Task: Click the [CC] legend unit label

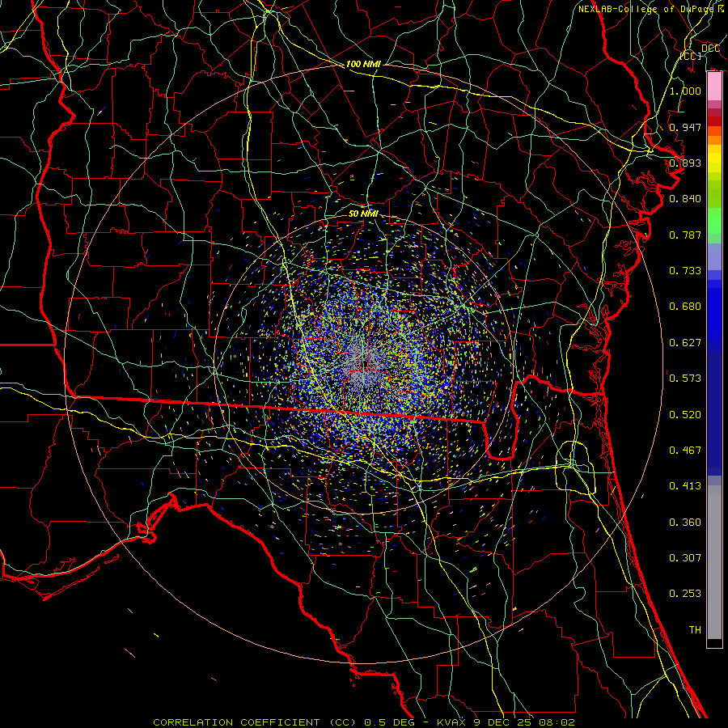Action: tap(691, 56)
